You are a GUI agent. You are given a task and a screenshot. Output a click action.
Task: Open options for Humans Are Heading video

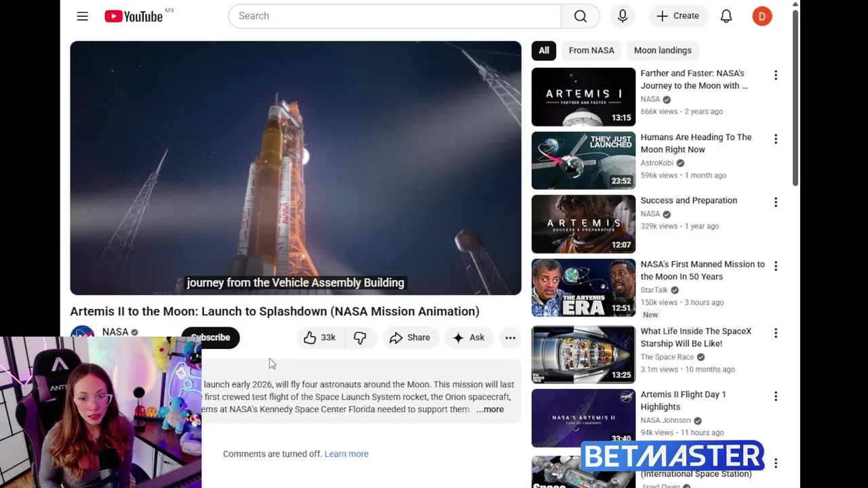point(776,139)
